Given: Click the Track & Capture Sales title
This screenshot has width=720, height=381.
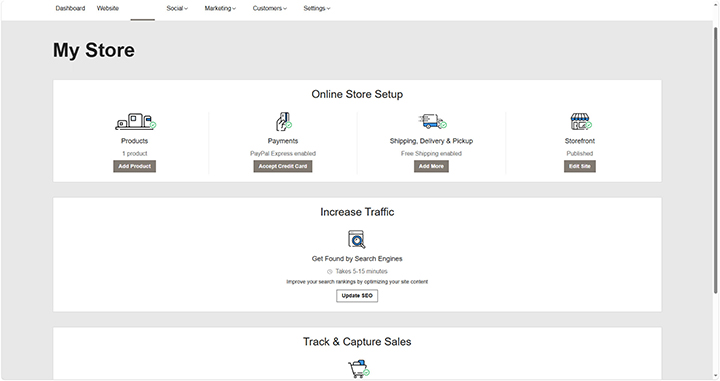Looking at the screenshot, I should [357, 342].
